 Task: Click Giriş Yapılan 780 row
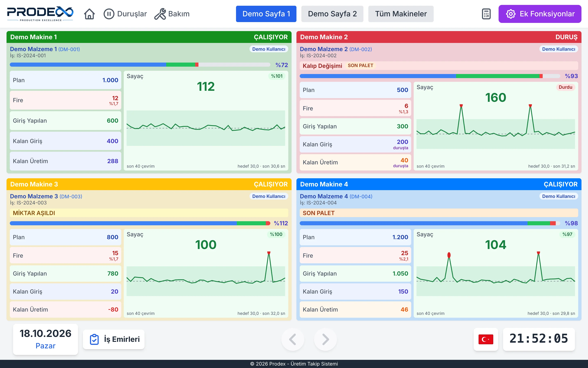(65, 274)
